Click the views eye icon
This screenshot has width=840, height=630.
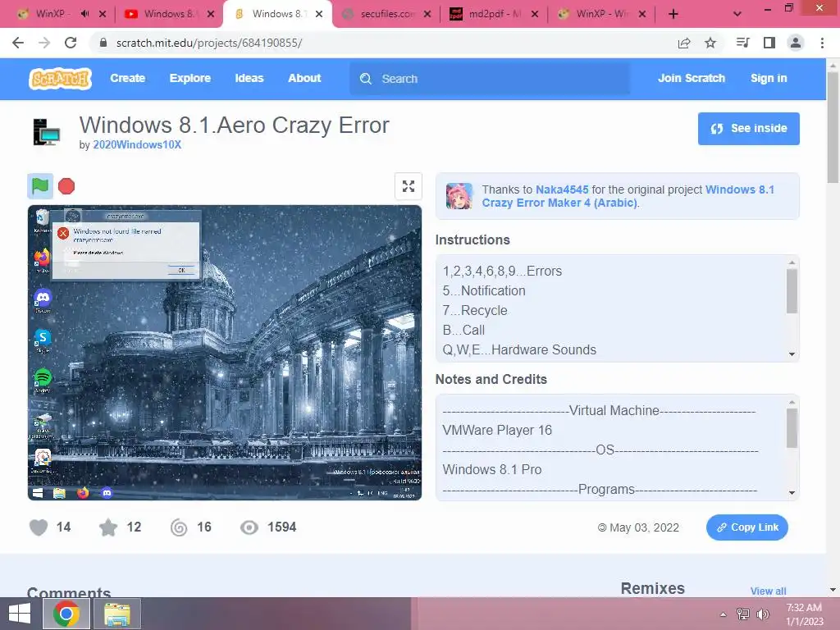[249, 527]
